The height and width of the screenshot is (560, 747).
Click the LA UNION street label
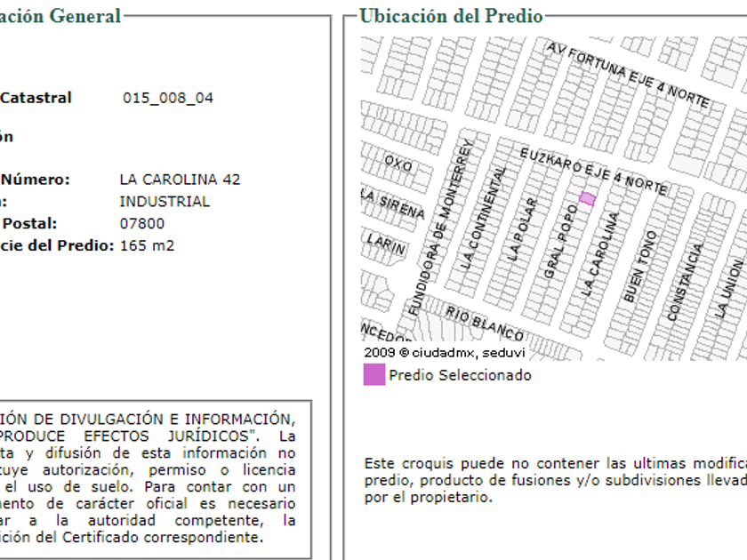pos(729,289)
